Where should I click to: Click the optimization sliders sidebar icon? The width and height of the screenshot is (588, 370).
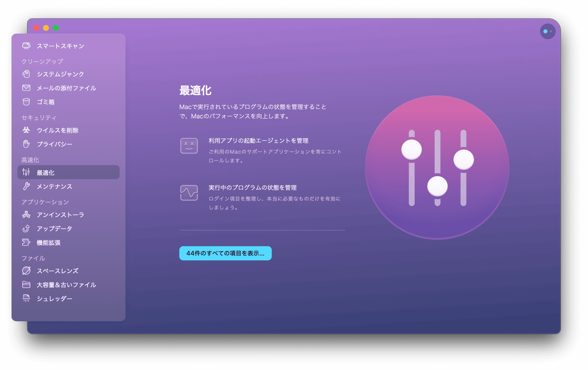coord(26,172)
